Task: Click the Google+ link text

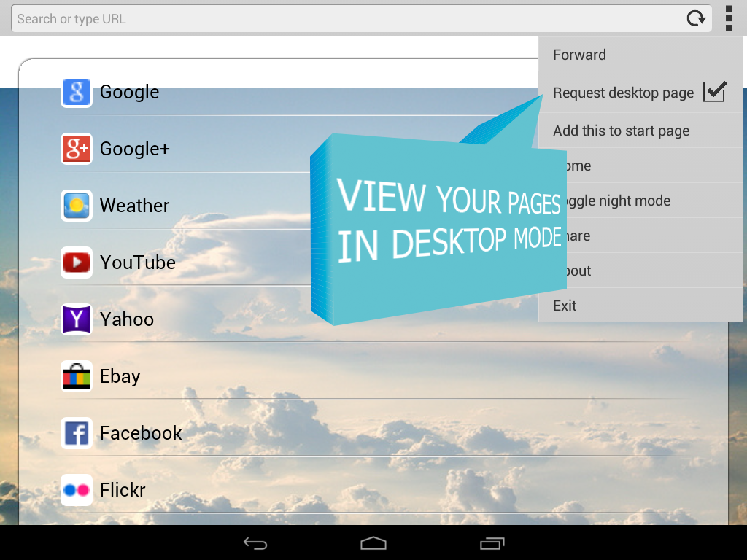Action: [134, 149]
